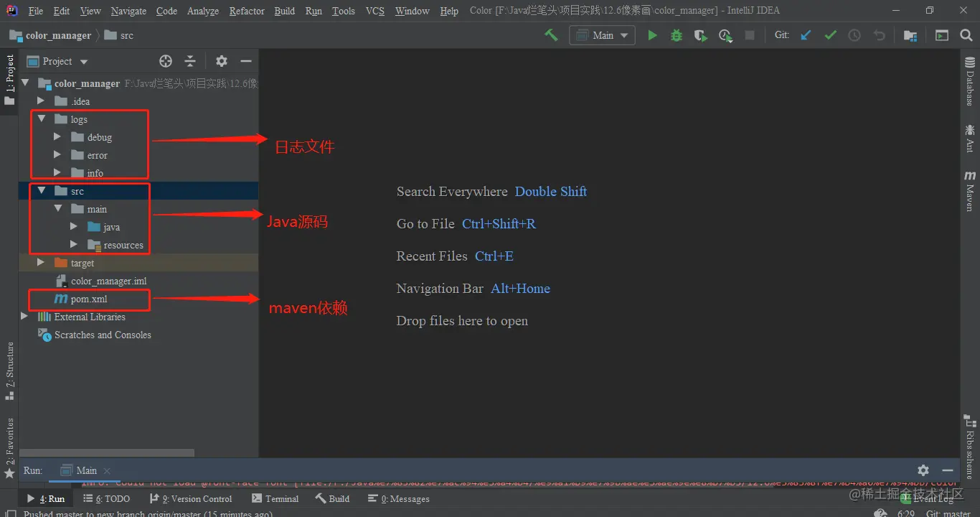
Task: Click the Git rollback undo arrow
Action: click(x=879, y=35)
